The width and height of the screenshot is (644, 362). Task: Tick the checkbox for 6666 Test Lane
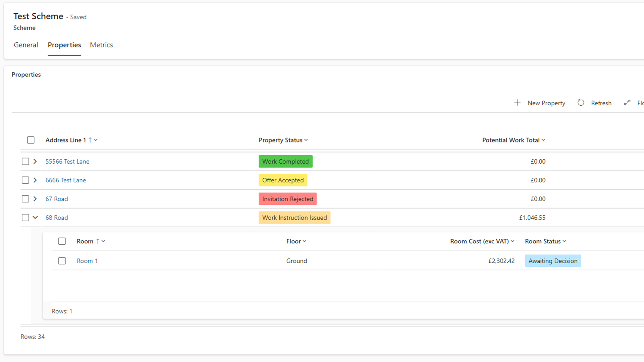25,180
